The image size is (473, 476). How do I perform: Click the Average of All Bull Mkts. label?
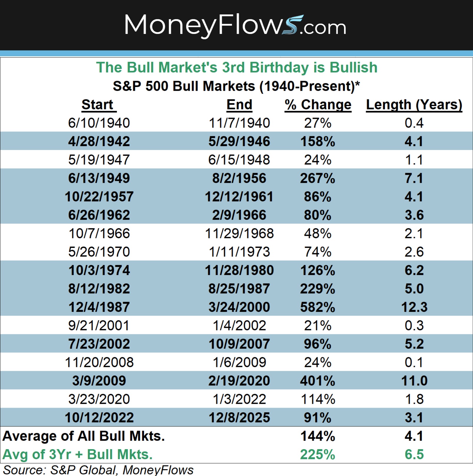click(x=84, y=436)
